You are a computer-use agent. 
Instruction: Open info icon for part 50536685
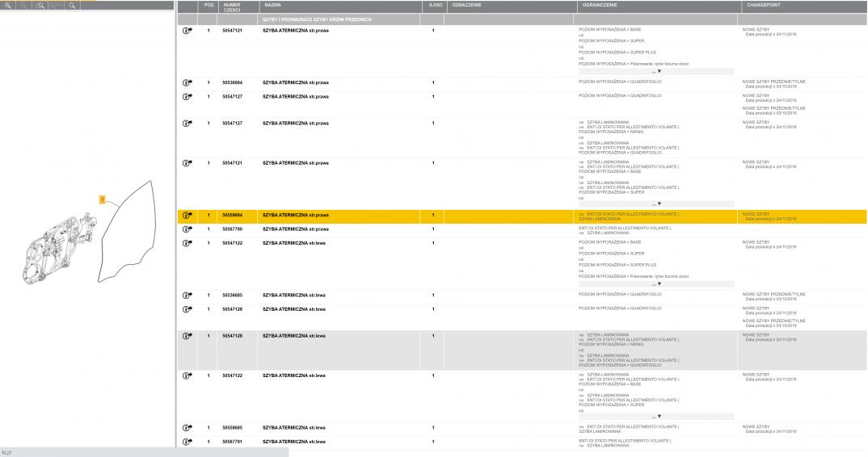[188, 296]
